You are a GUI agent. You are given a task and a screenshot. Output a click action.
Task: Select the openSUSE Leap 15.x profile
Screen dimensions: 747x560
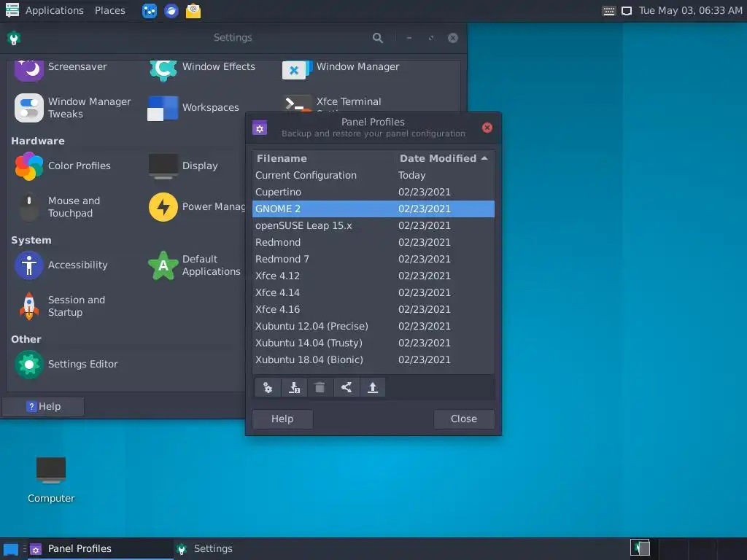(373, 225)
